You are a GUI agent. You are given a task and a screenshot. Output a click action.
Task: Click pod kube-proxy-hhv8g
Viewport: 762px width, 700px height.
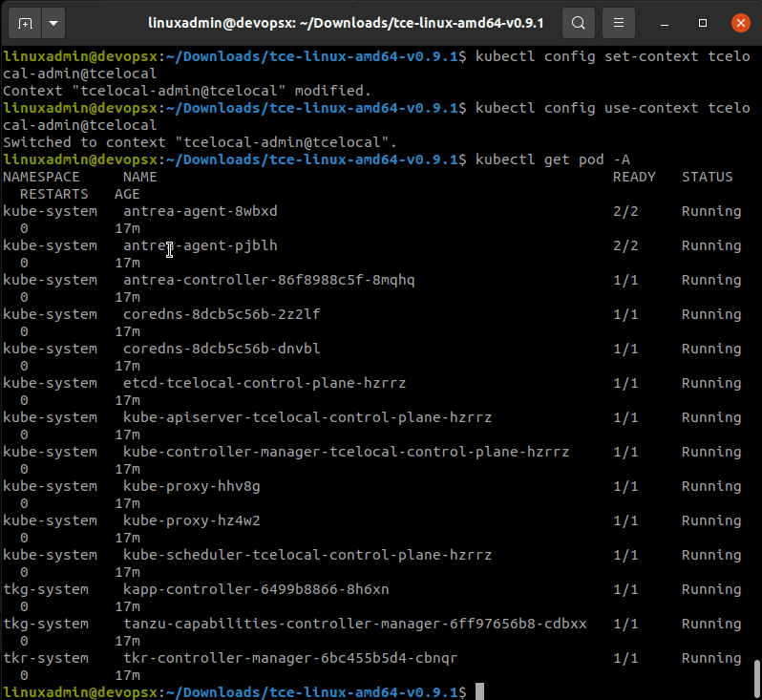click(192, 486)
